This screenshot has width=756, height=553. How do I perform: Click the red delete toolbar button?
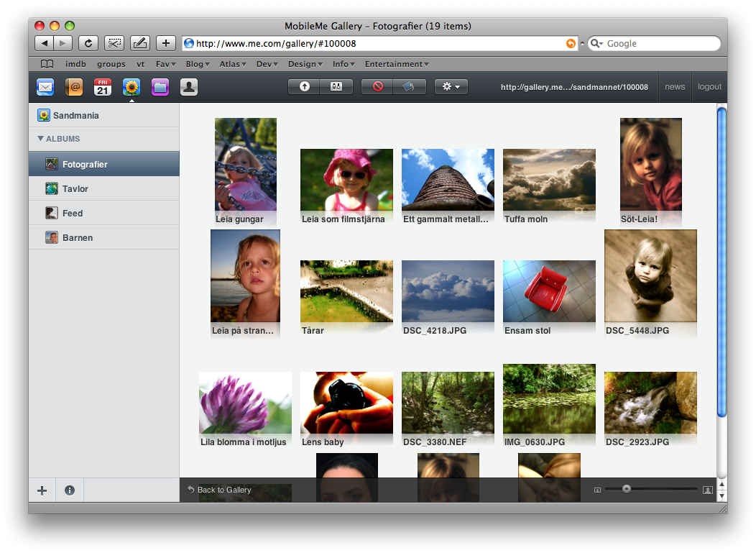coord(377,86)
